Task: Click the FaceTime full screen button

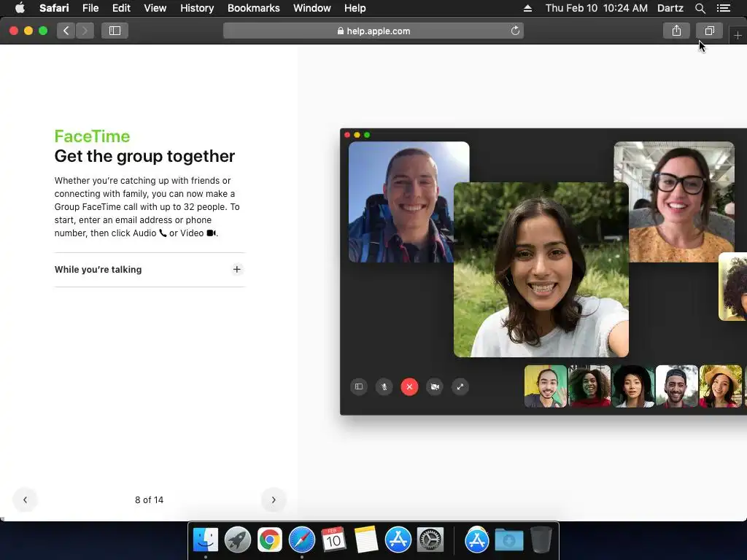Action: 460,386
